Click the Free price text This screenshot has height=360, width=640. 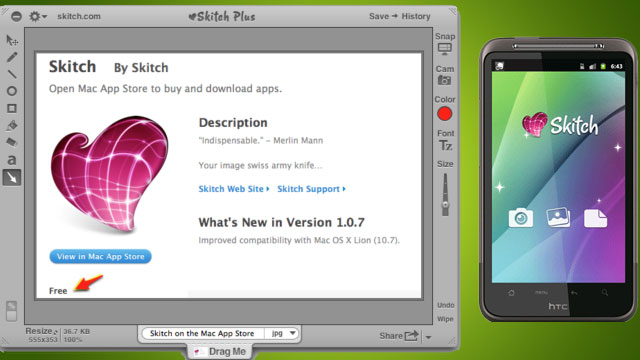pos(58,291)
